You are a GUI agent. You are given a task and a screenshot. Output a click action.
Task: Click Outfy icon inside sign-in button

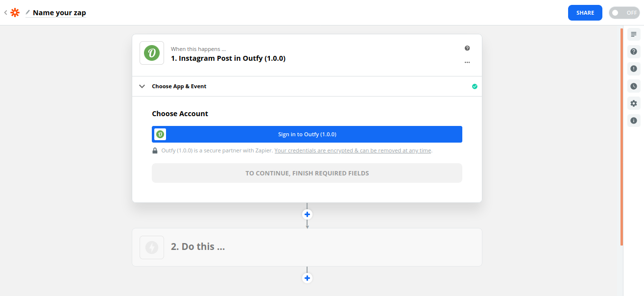point(160,134)
